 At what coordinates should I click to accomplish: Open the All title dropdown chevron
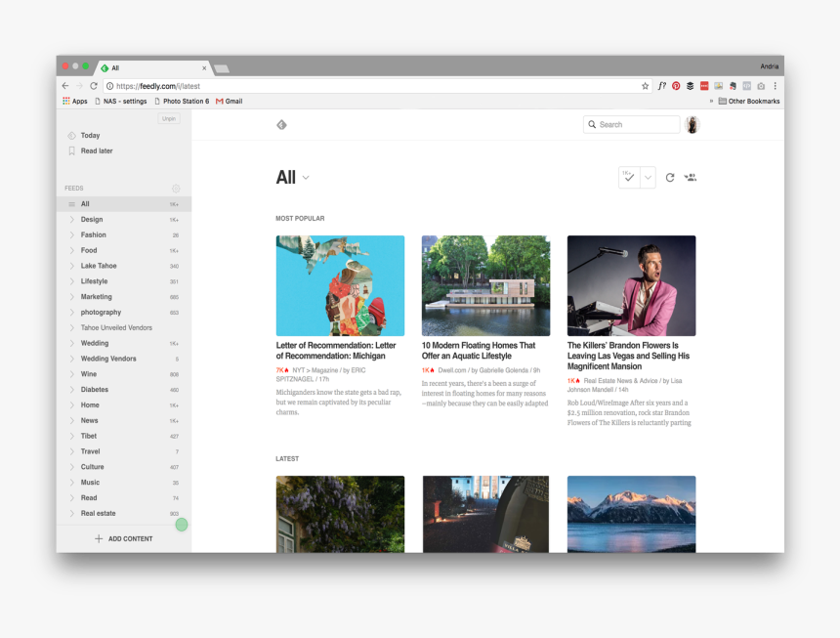(306, 178)
